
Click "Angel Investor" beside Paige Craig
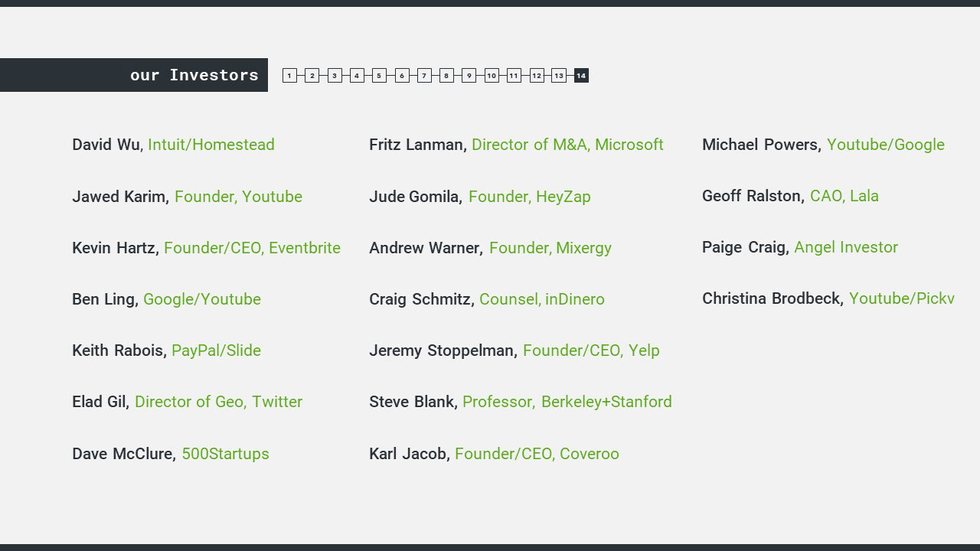point(845,247)
